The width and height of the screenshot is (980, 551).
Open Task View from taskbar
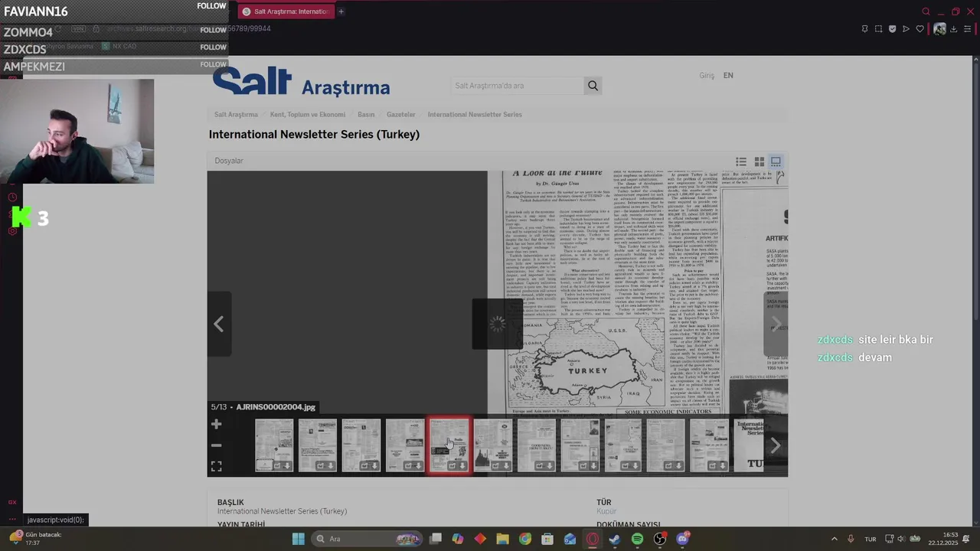(436, 539)
